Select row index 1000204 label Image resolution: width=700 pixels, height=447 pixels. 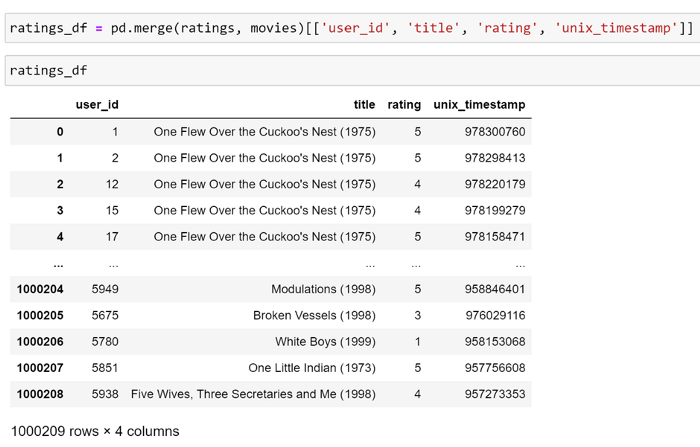pyautogui.click(x=40, y=290)
